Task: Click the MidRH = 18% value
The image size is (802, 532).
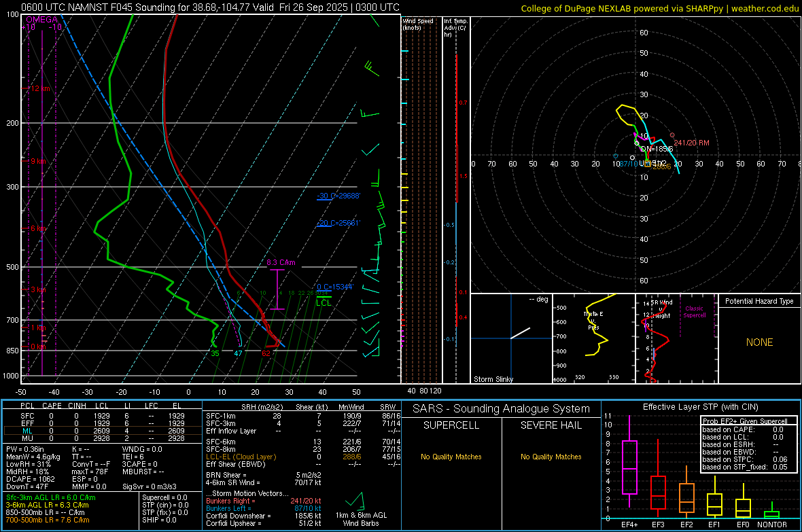Action: click(x=27, y=471)
